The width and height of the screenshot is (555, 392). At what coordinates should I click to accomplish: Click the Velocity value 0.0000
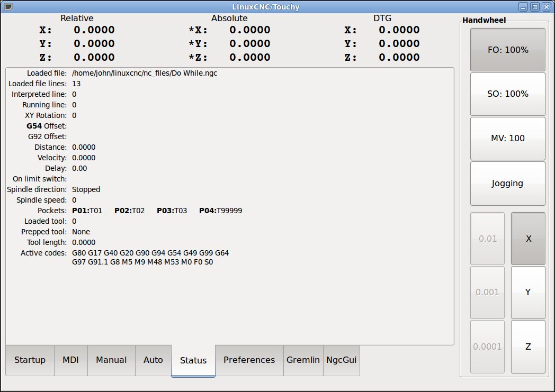pyautogui.click(x=84, y=158)
